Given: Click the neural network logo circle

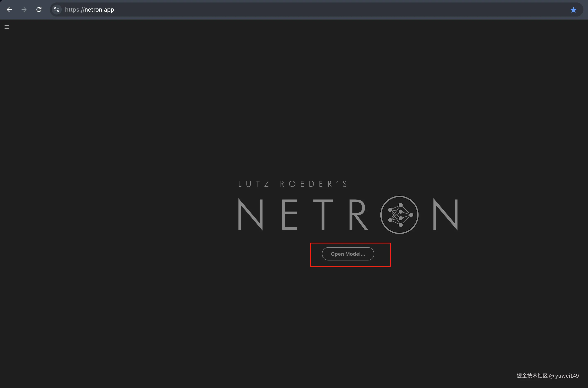Looking at the screenshot, I should click(399, 215).
